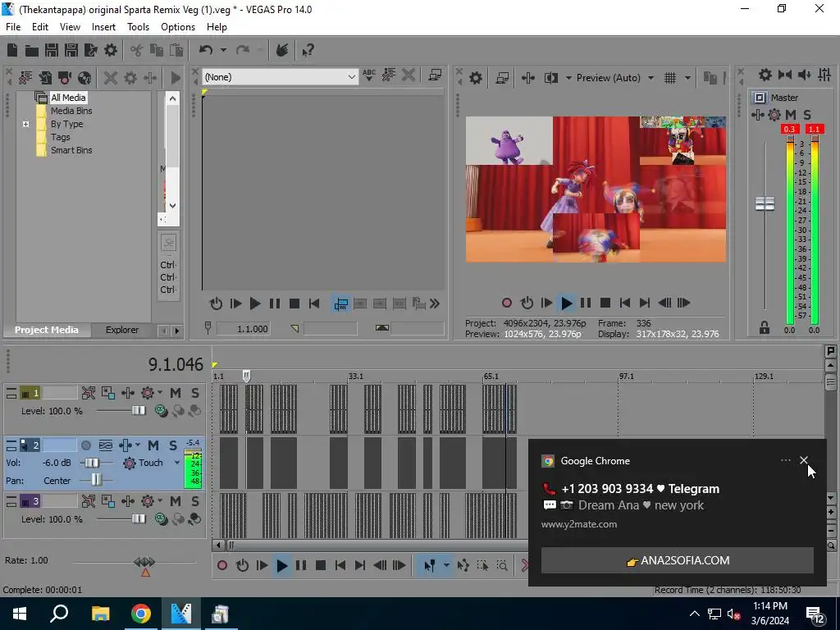Open File Explorer from the taskbar
The width and height of the screenshot is (840, 630).
click(100, 614)
